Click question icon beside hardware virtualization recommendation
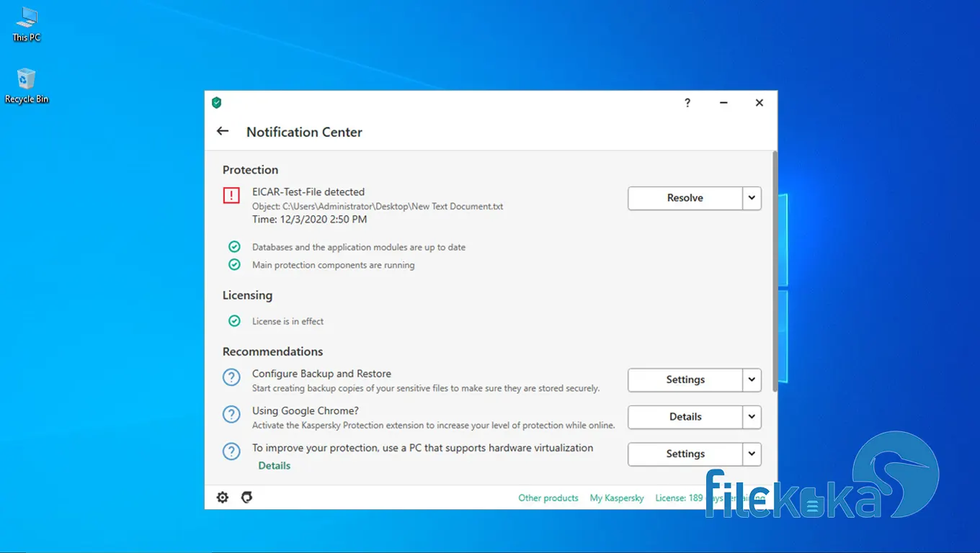Screen dimensions: 980x553 click(231, 451)
